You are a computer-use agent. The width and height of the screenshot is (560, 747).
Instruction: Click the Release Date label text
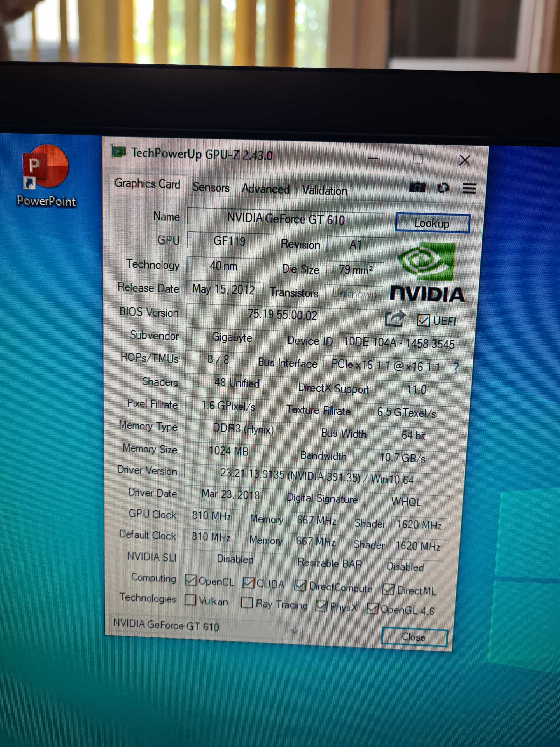coord(148,288)
